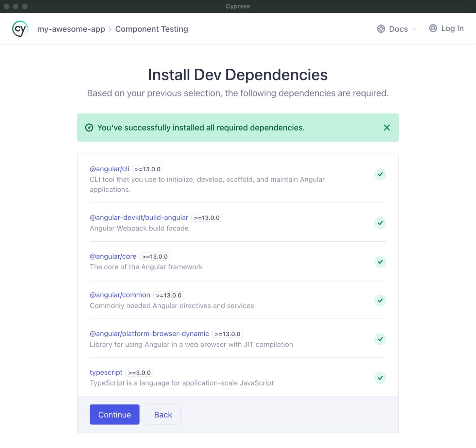Open the typescript package link
Image resolution: width=476 pixels, height=448 pixels.
106,372
